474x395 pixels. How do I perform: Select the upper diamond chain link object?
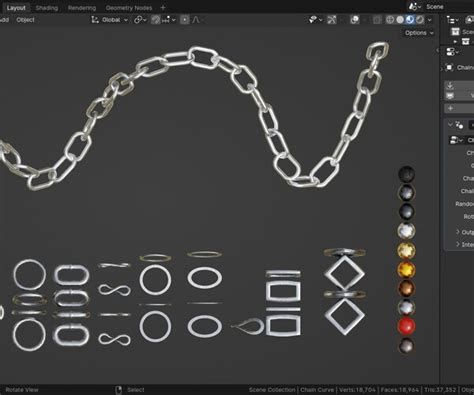(x=344, y=274)
